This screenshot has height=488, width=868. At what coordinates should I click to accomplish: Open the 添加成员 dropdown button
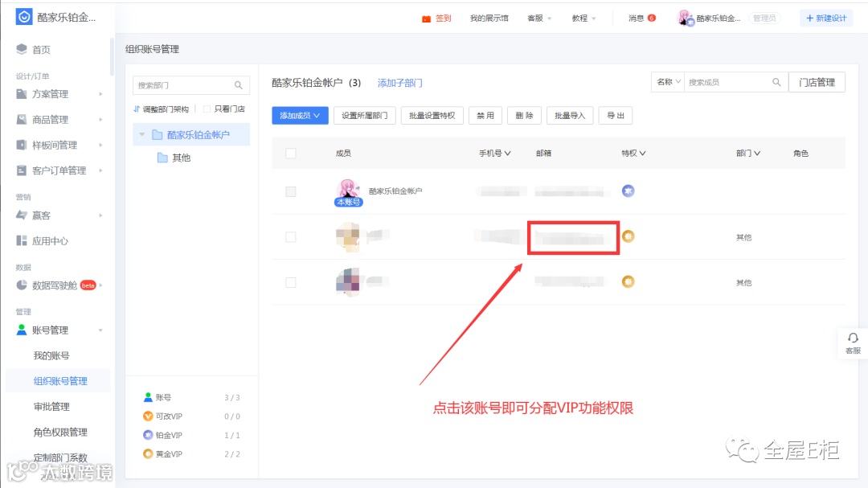pyautogui.click(x=300, y=115)
